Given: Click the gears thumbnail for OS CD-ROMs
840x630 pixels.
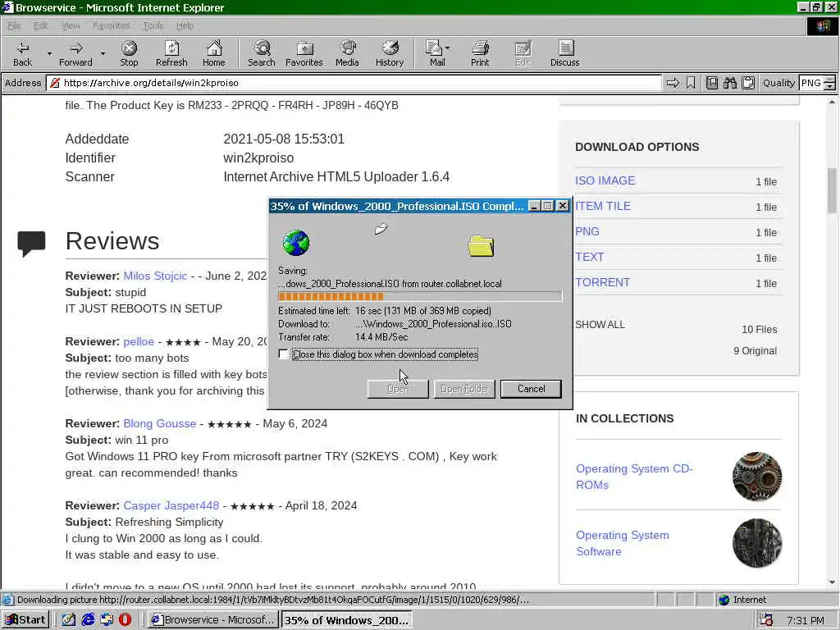Looking at the screenshot, I should click(x=756, y=477).
